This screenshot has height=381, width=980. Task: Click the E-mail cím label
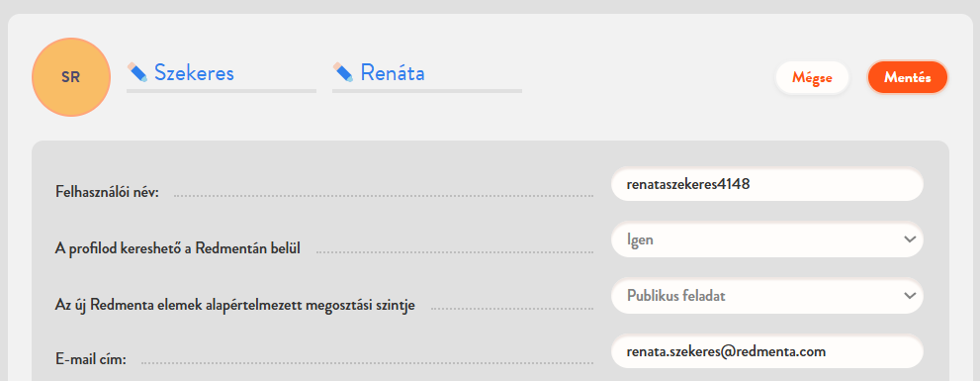pyautogui.click(x=91, y=359)
